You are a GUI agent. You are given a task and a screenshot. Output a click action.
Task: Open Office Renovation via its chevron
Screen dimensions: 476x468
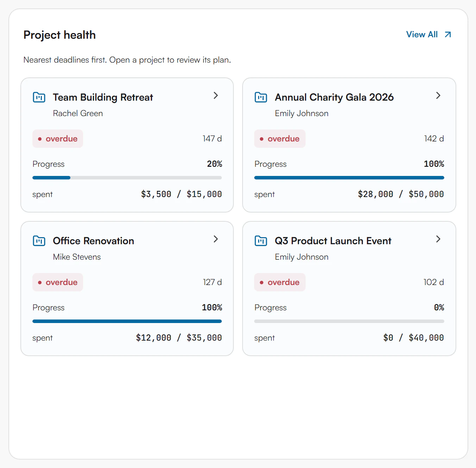pos(216,239)
